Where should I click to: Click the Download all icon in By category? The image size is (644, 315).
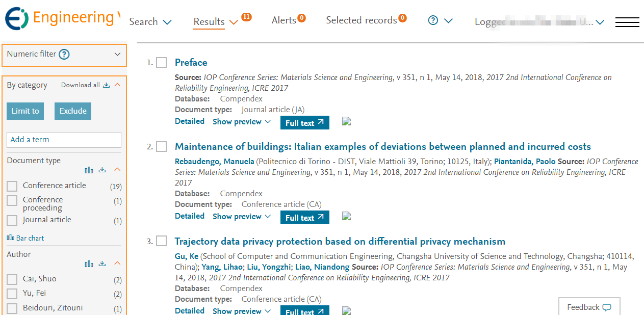106,85
